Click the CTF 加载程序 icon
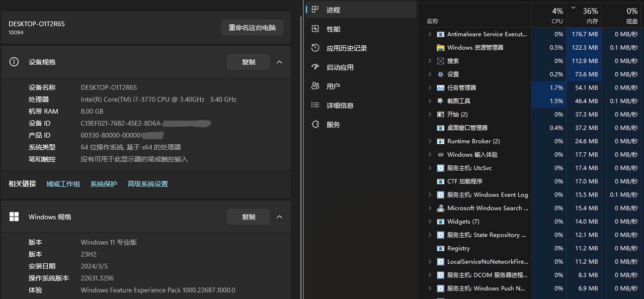Viewport: 644px width, 299px height. [x=441, y=181]
